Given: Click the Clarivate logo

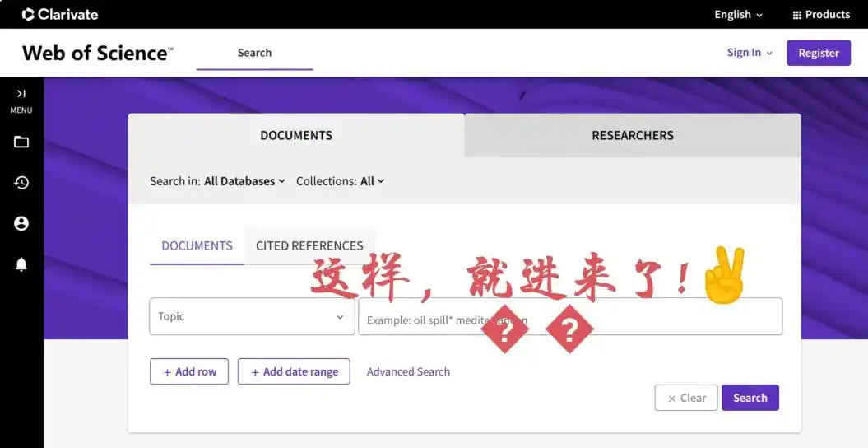Looking at the screenshot, I should [x=60, y=14].
